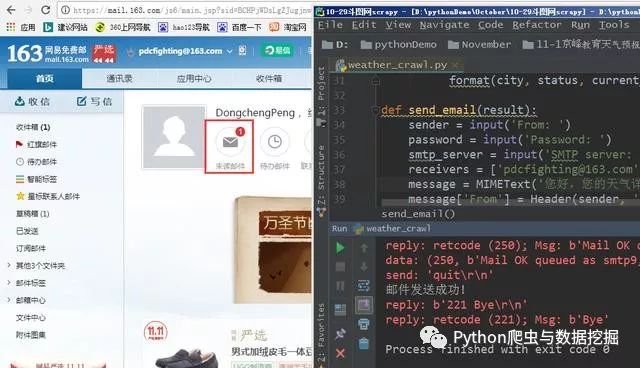Collapse the def send_email fold marker

[375, 110]
